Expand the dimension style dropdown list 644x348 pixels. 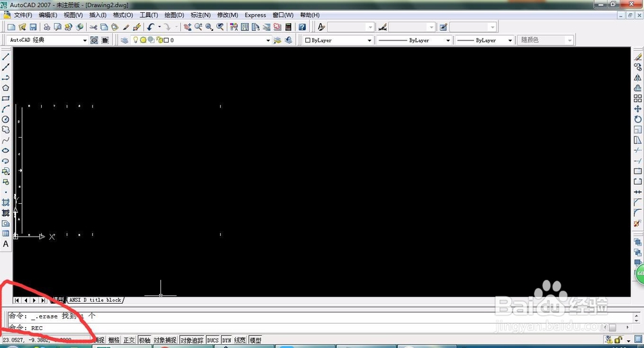(431, 27)
